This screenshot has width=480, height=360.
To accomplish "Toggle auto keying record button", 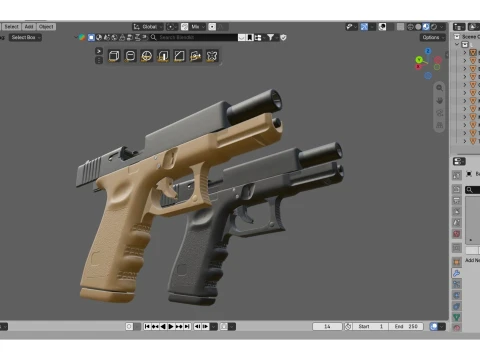I will coord(129,327).
